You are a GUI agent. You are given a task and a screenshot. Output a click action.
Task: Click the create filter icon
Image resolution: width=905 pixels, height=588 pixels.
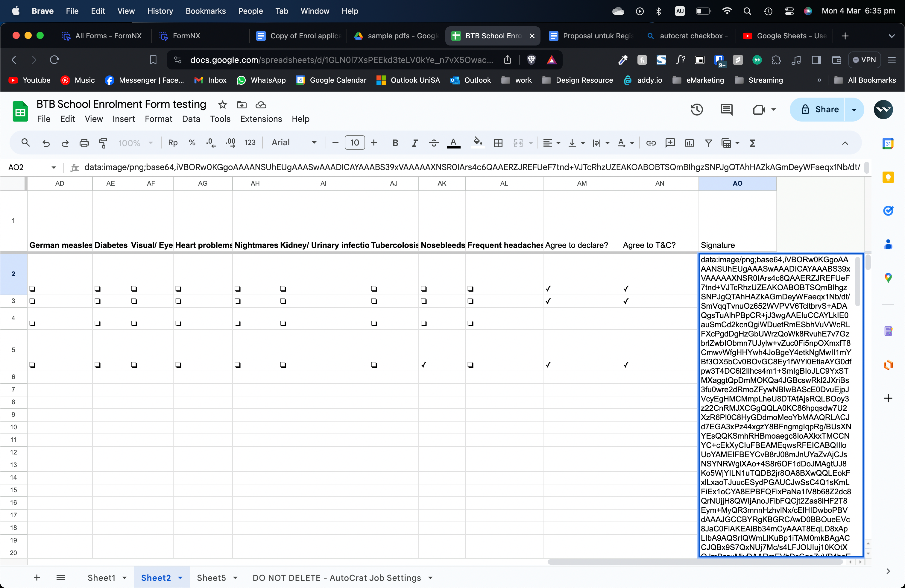[708, 143]
